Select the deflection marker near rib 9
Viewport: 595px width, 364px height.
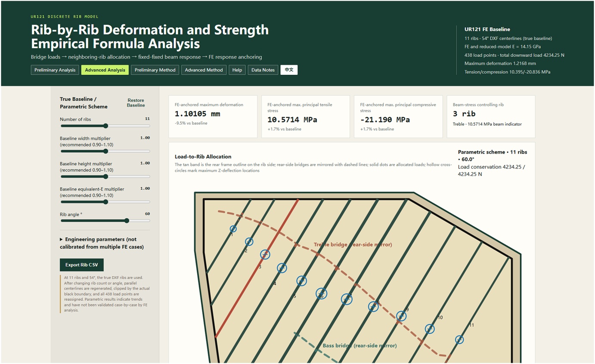pos(401,316)
